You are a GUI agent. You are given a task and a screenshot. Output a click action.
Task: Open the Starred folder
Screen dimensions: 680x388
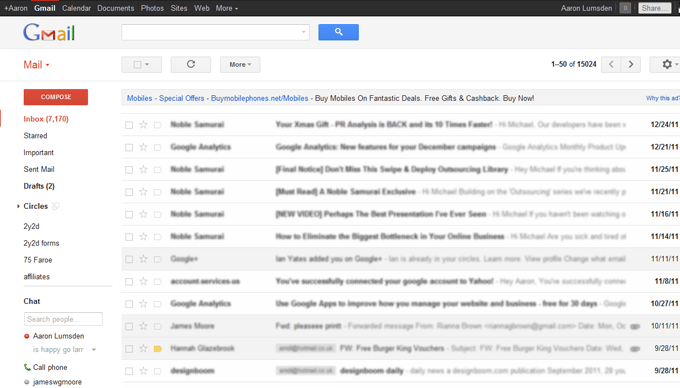click(35, 136)
